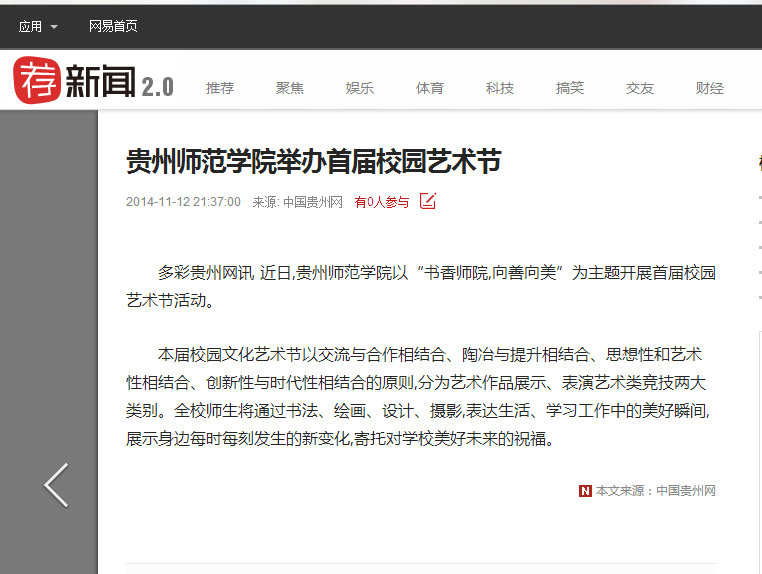Viewport: 762px width, 574px height.
Task: Open the 应用 dropdown menu
Action: (38, 26)
